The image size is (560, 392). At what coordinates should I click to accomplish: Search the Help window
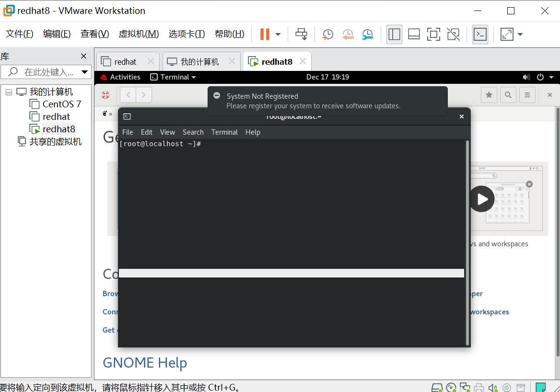[508, 95]
